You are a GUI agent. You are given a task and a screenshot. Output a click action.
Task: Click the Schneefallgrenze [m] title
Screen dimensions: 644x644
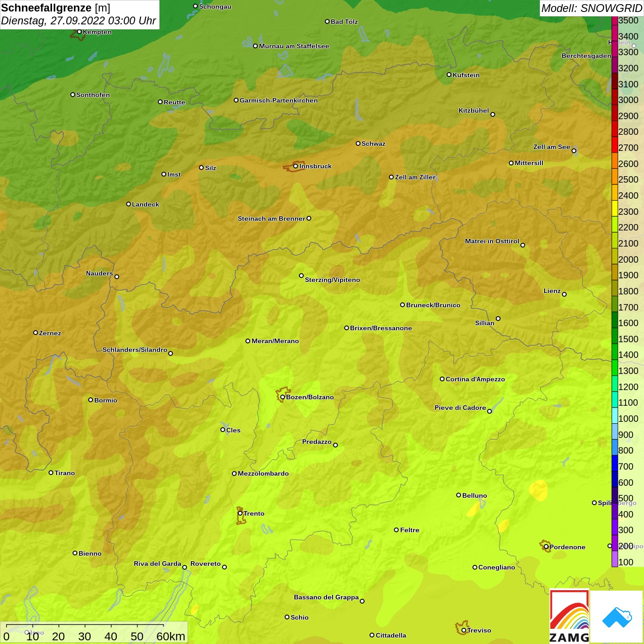56,8
